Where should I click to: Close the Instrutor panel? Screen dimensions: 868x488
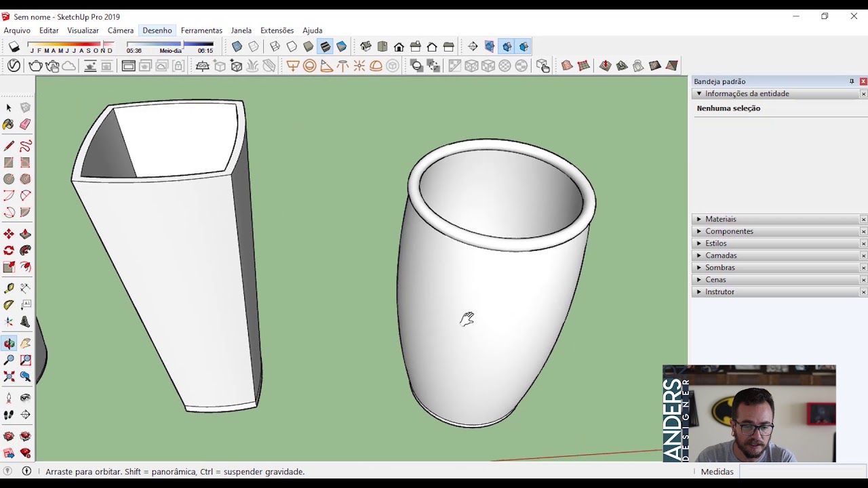point(863,292)
